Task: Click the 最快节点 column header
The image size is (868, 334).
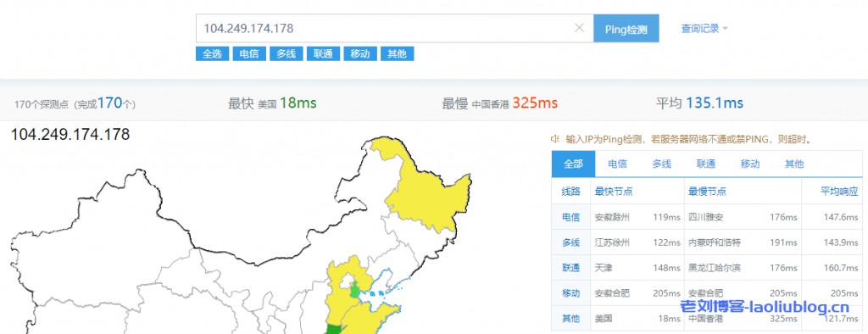Action: click(614, 192)
